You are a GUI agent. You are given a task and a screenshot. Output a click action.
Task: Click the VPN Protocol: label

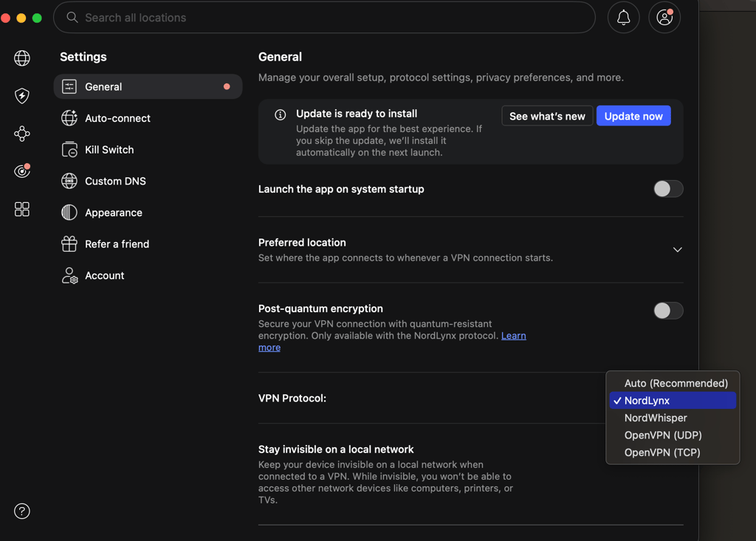(x=292, y=399)
